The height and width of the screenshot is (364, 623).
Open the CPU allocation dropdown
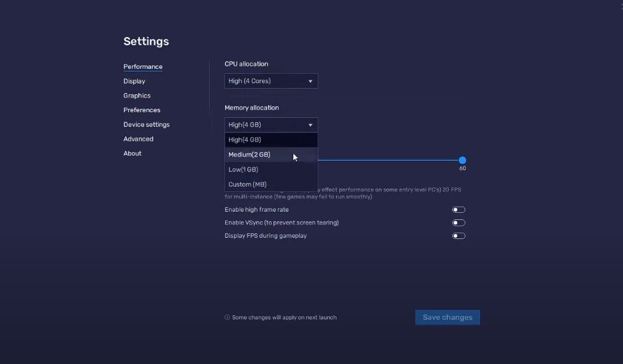tap(271, 81)
